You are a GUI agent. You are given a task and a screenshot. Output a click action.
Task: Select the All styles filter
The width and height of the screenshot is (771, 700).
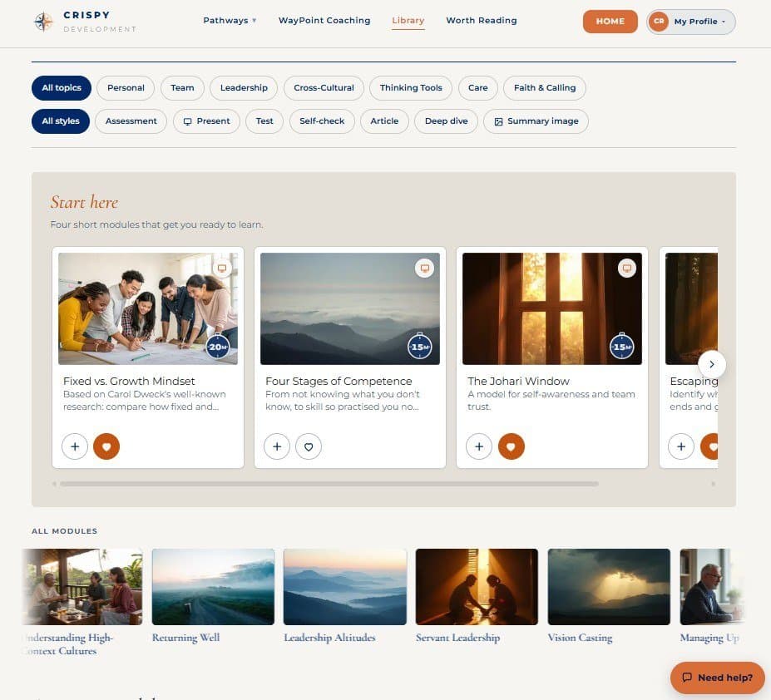coord(61,121)
